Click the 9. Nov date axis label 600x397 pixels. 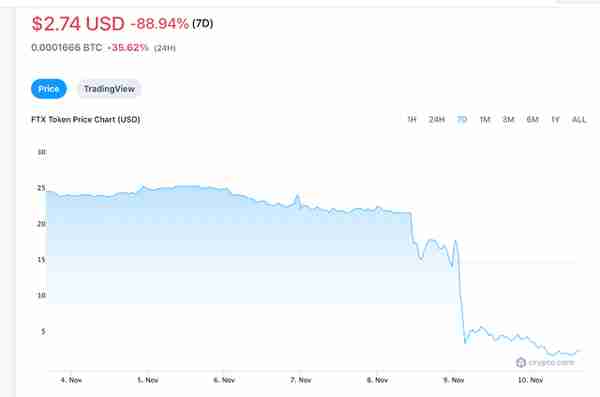(454, 380)
